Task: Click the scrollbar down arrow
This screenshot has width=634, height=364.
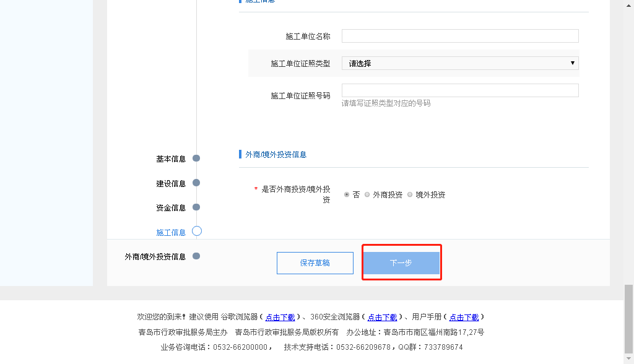Action: [x=628, y=358]
